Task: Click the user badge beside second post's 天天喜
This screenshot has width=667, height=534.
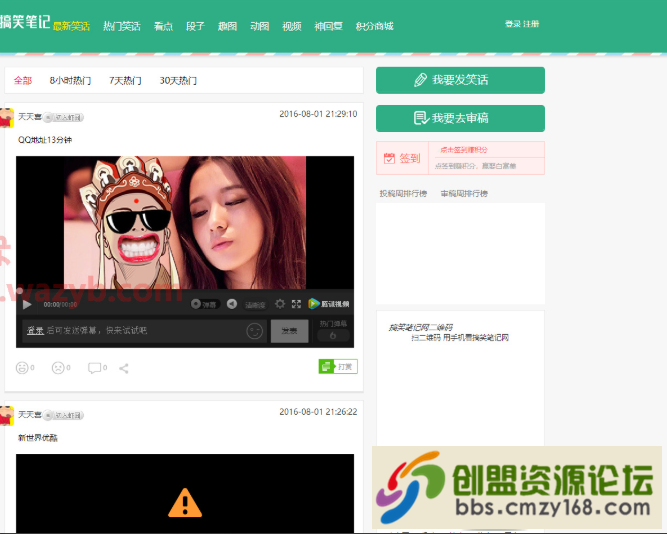Action: [64, 415]
